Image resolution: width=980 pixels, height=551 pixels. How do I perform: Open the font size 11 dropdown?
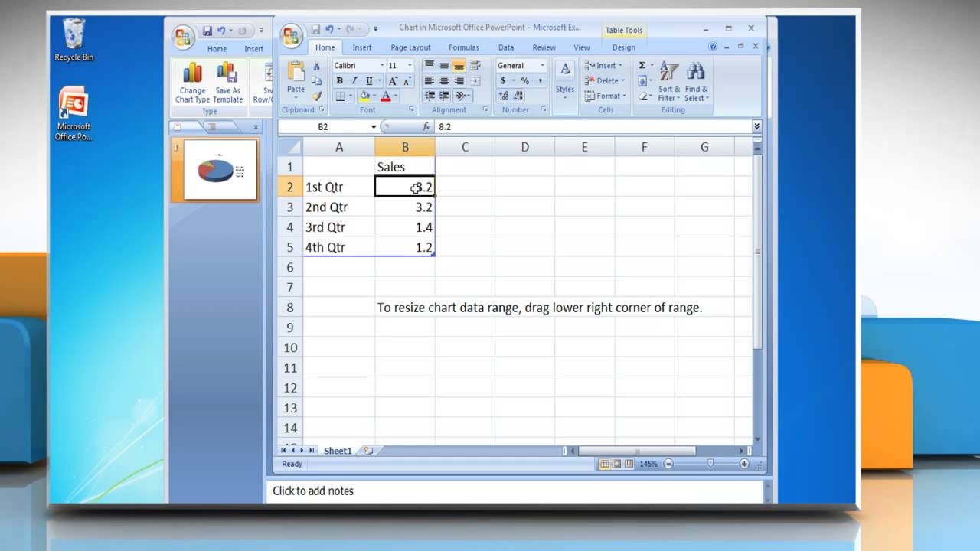click(x=410, y=66)
